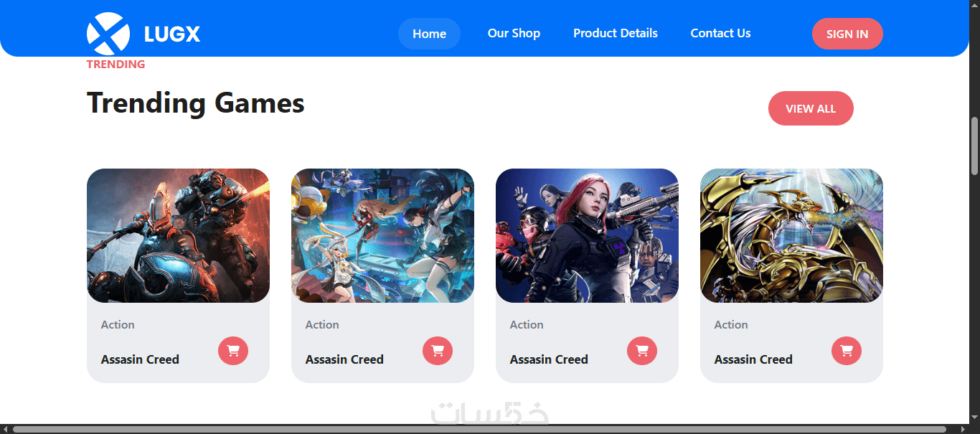Select Assasin Creed title in fourth card

click(753, 359)
